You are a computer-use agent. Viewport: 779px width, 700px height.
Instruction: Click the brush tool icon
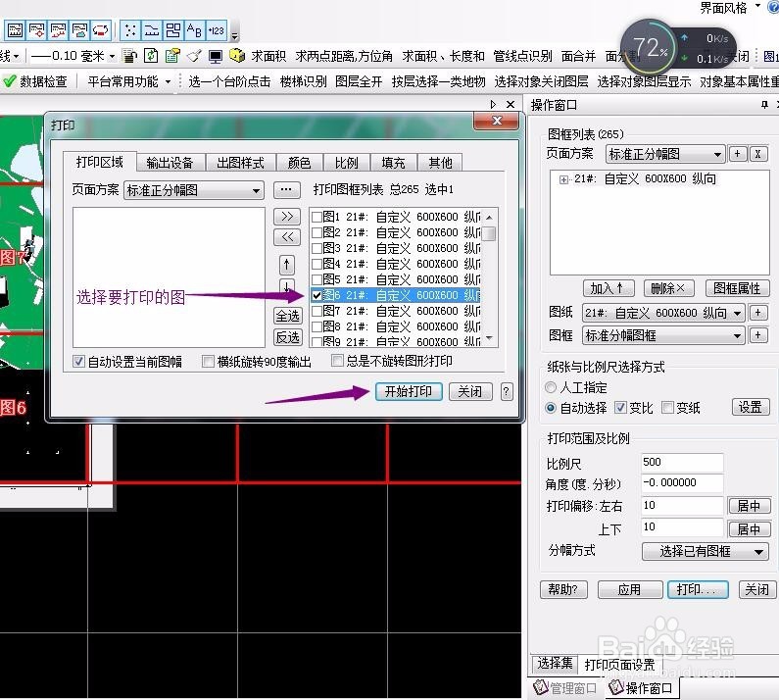click(194, 56)
